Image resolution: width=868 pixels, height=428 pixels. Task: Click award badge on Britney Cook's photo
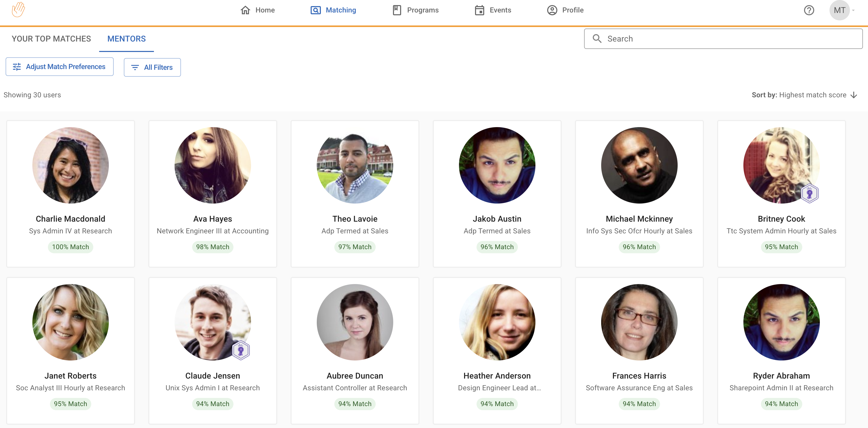pos(809,193)
